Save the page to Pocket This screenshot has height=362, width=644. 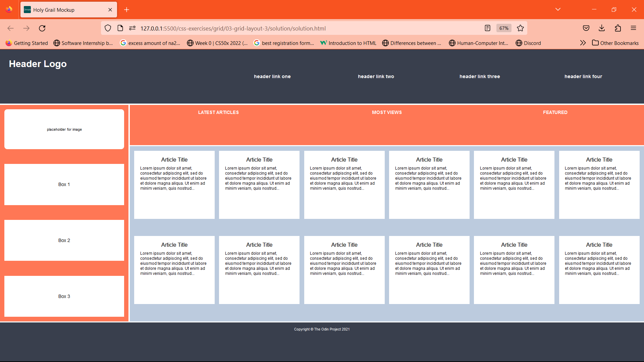pyautogui.click(x=586, y=28)
